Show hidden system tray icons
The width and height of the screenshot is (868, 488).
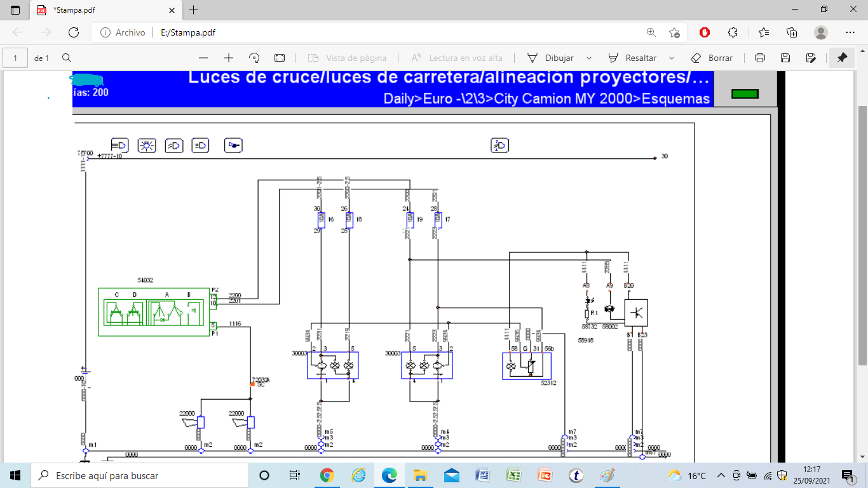coord(721,475)
